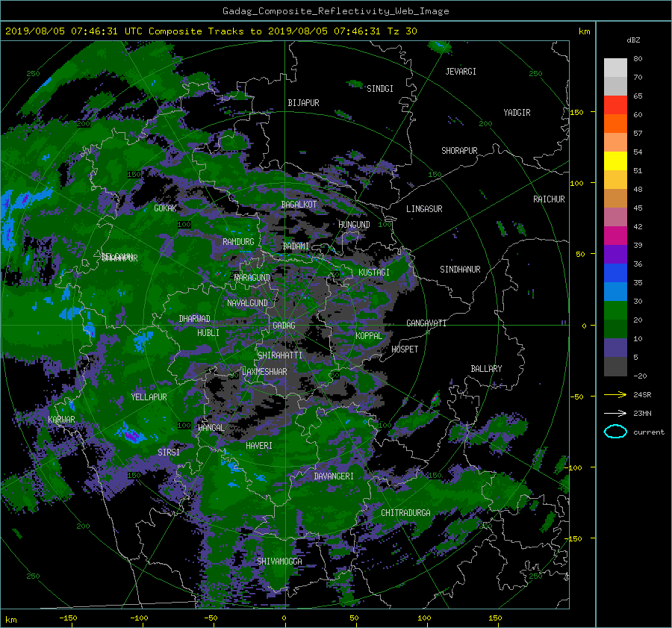Image resolution: width=672 pixels, height=628 pixels.
Task: Click the CHITRADURGA city label
Action: pos(406,513)
